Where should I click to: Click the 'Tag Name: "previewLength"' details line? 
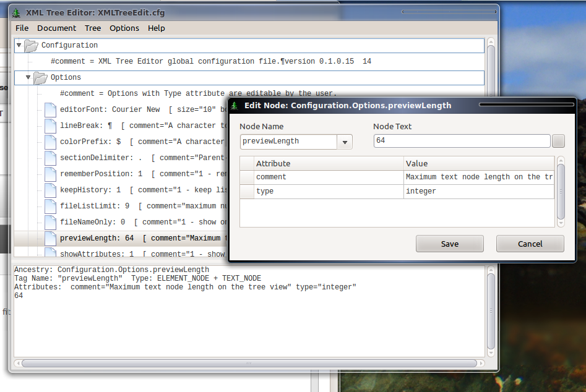pyautogui.click(x=137, y=278)
